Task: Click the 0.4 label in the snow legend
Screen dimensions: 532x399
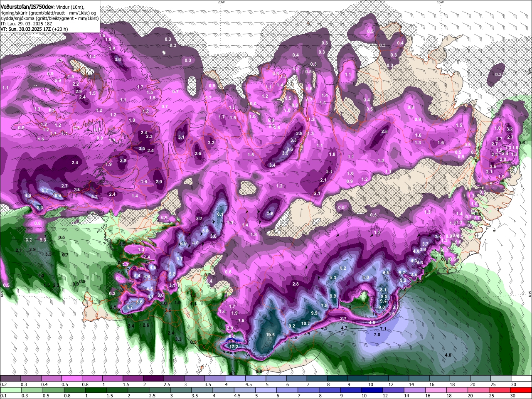Action: pos(44,384)
